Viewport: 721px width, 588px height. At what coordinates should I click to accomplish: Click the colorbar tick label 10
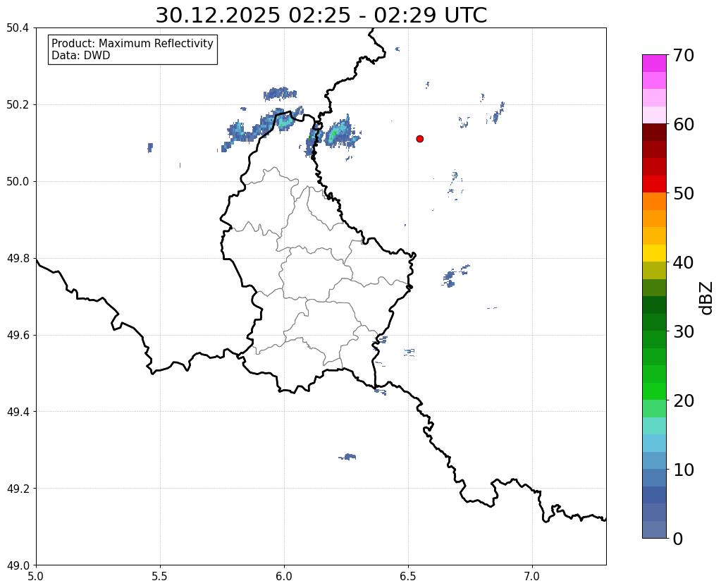coord(684,470)
